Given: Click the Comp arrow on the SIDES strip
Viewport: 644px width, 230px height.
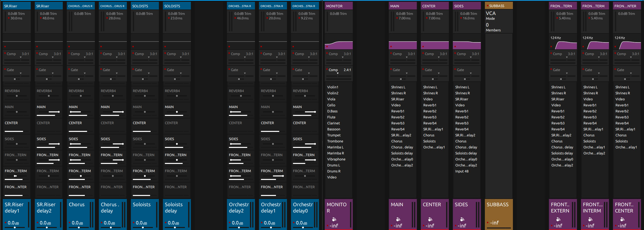Looking at the screenshot, I should 471,57.
